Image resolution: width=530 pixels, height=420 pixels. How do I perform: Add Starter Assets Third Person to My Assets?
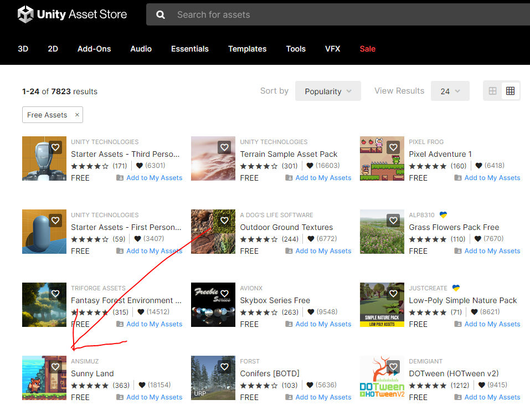pyautogui.click(x=154, y=177)
